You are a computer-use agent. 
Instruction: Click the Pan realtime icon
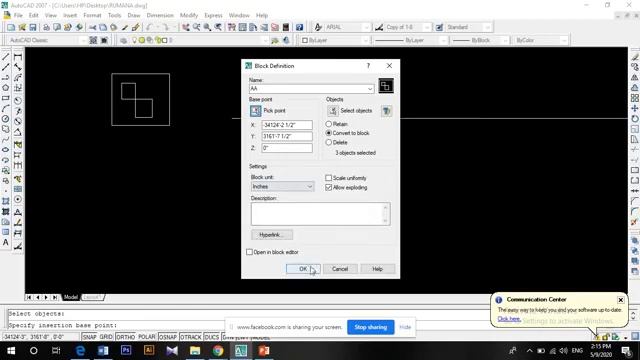pyautogui.click(x=186, y=27)
